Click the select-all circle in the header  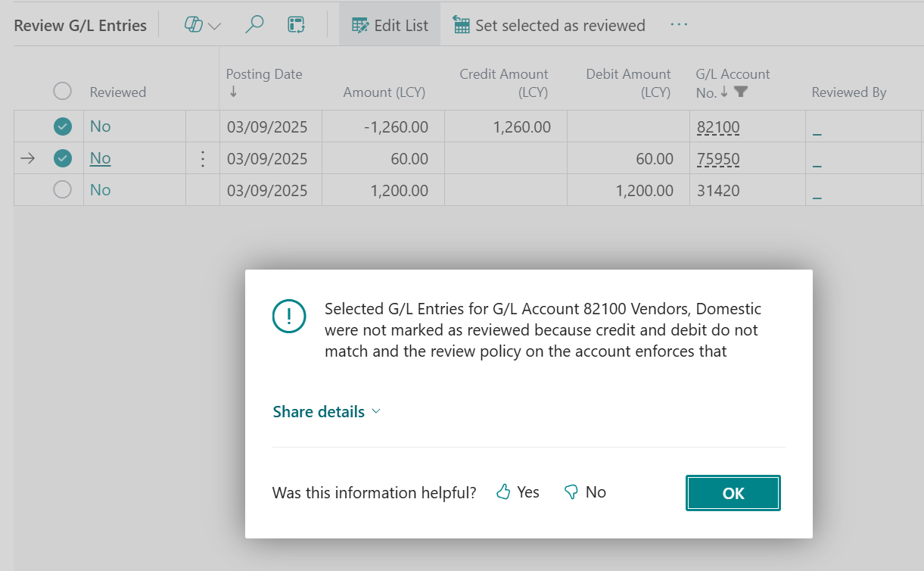pos(63,90)
